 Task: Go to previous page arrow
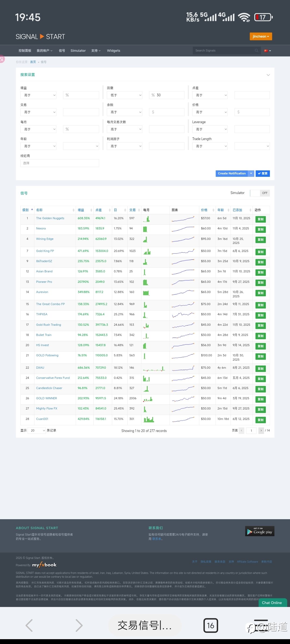coord(242,430)
